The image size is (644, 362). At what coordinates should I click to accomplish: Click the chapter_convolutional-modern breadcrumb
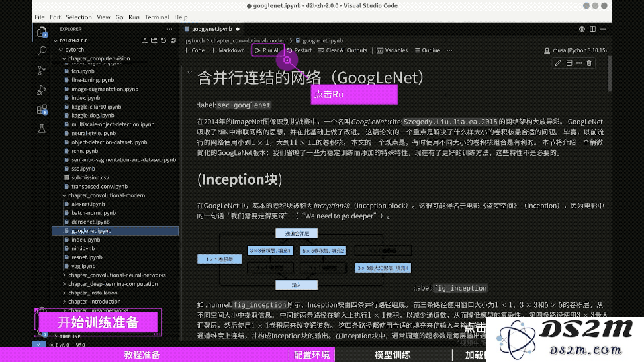249,40
